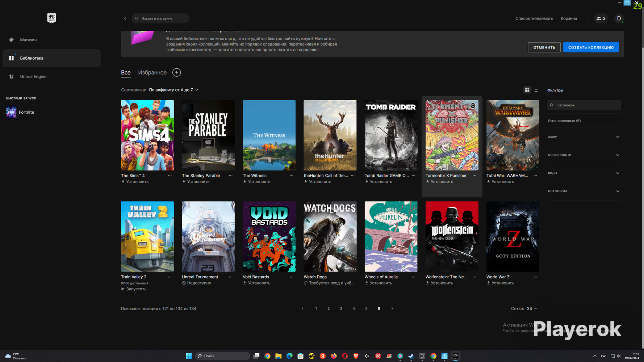Screen dimensions: 644x362
Task: Expand the ОСОБЕННОСТИ filter section
Action: [x=584, y=155]
